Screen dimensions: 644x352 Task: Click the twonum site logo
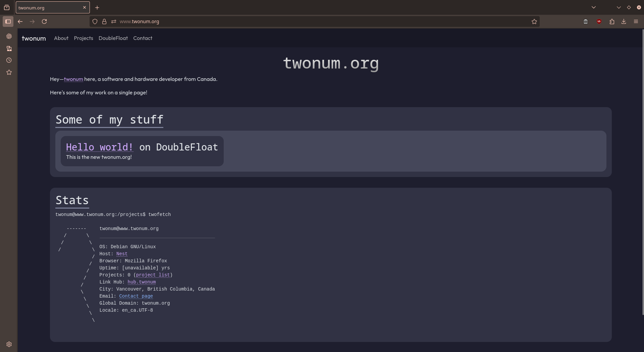(x=34, y=38)
